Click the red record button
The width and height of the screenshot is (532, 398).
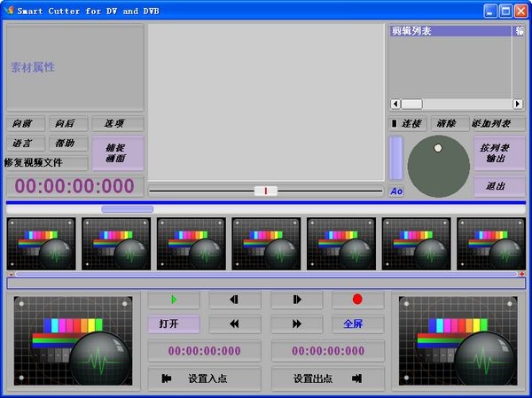[x=357, y=300]
